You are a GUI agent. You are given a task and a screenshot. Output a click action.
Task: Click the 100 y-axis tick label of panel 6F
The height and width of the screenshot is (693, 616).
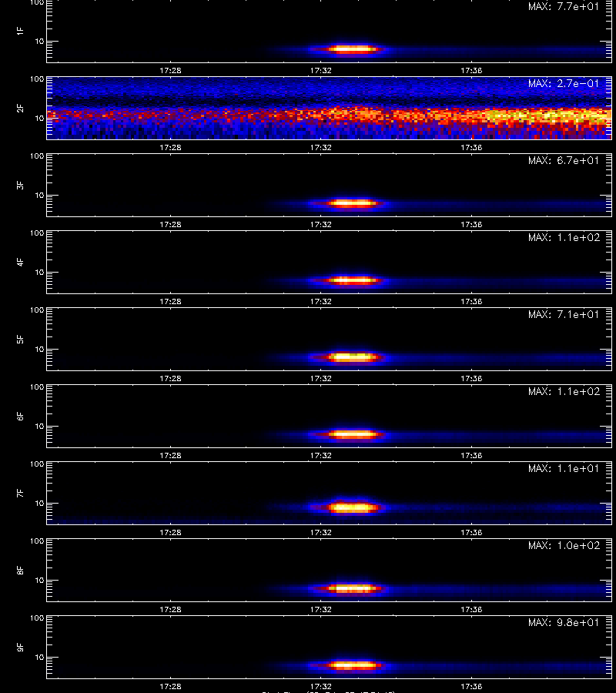point(37,387)
